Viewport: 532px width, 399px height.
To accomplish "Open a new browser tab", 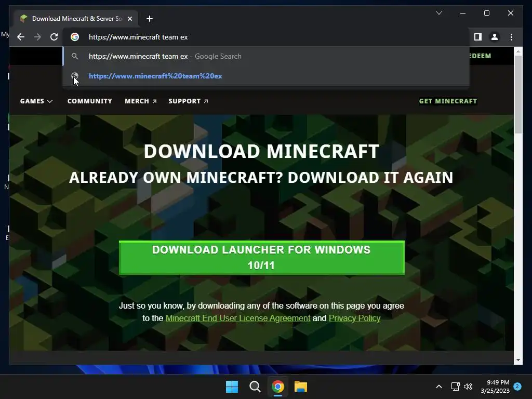I will coord(149,19).
